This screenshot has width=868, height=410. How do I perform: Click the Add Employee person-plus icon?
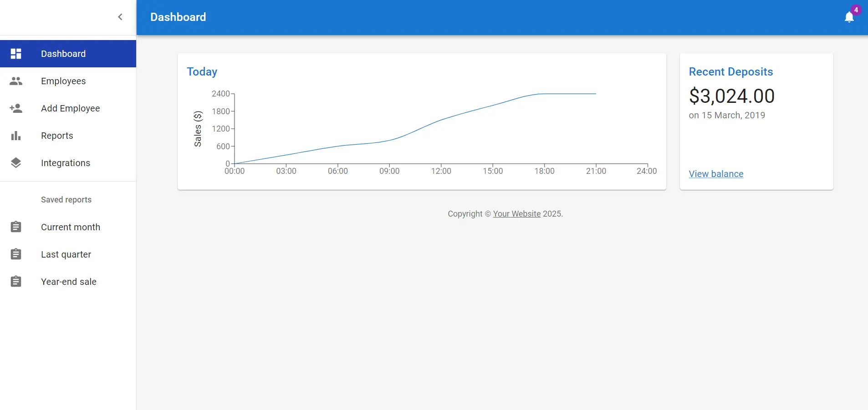[16, 108]
